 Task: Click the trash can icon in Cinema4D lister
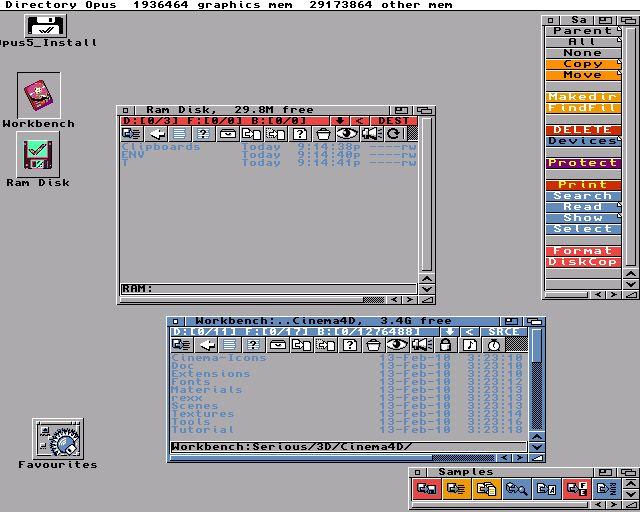373,345
